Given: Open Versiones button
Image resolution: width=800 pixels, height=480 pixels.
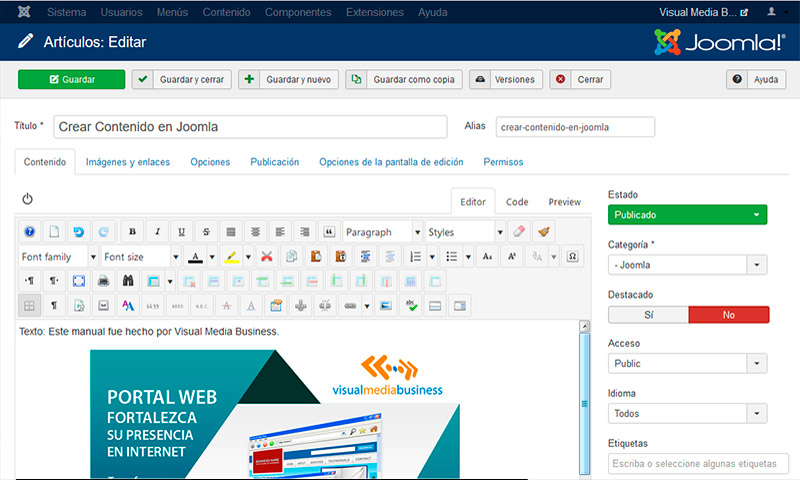Looking at the screenshot, I should coord(506,79).
